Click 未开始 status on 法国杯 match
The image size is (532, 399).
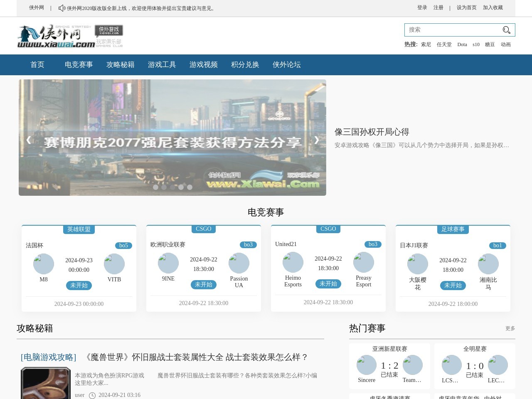[79, 286]
